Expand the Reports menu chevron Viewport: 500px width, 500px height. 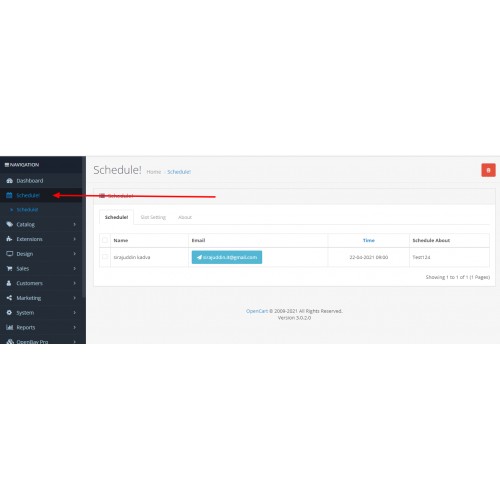(75, 327)
